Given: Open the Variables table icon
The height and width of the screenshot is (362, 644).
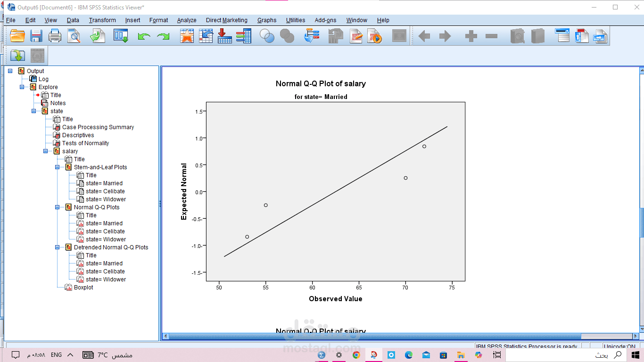Looking at the screenshot, I should coord(243,36).
